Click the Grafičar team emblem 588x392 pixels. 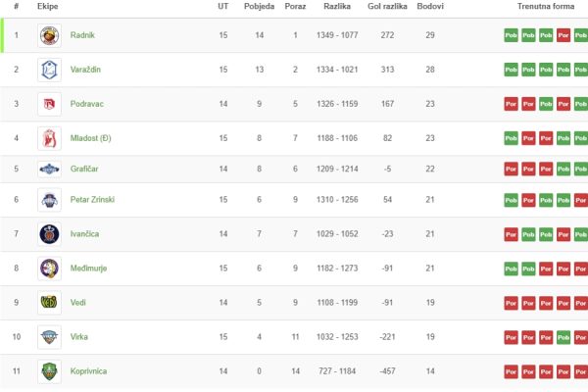coord(50,170)
